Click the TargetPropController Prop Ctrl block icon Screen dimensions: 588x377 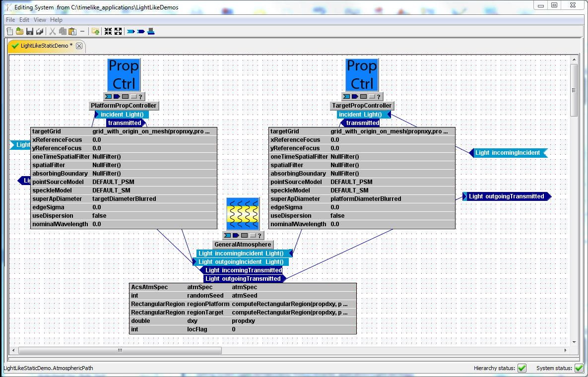tap(362, 75)
